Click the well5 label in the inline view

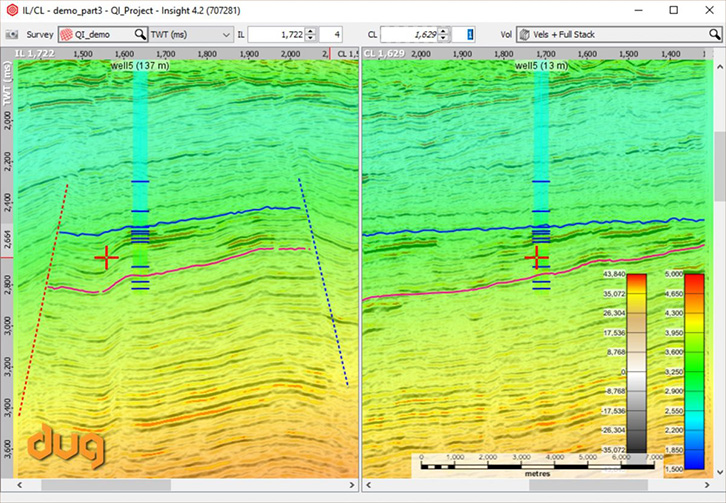click(139, 65)
